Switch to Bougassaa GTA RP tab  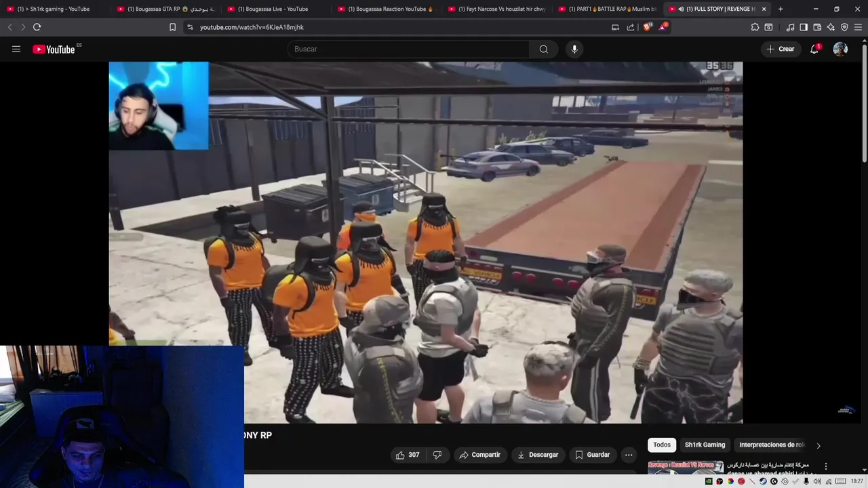tap(165, 9)
